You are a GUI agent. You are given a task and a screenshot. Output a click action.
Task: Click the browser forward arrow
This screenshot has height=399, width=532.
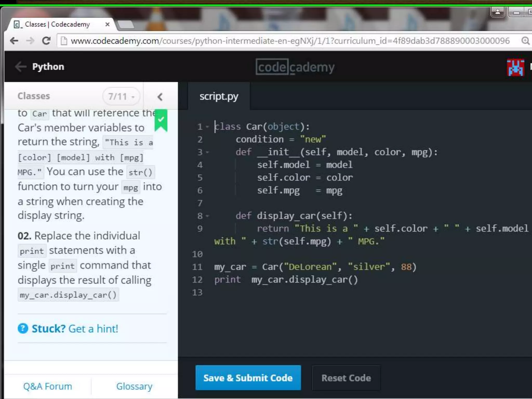pyautogui.click(x=30, y=41)
